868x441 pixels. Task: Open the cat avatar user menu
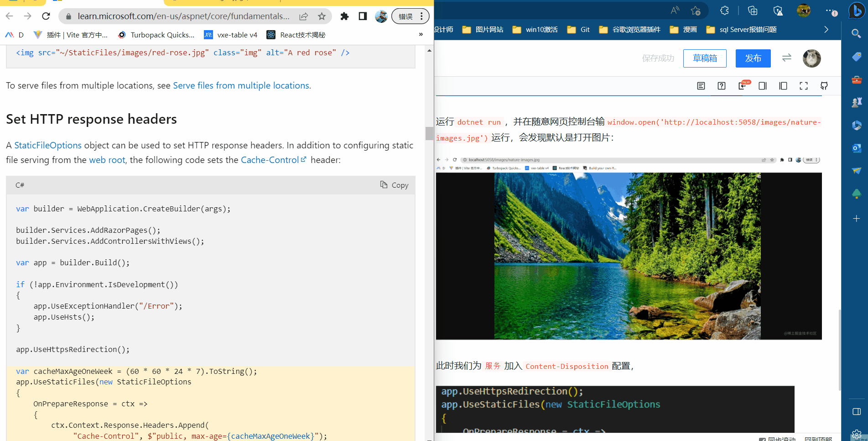click(x=812, y=58)
